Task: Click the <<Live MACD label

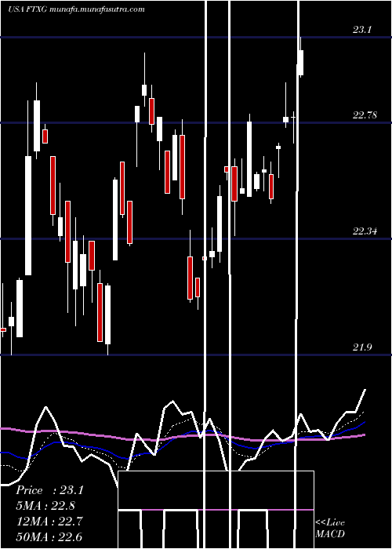Action: (330, 528)
